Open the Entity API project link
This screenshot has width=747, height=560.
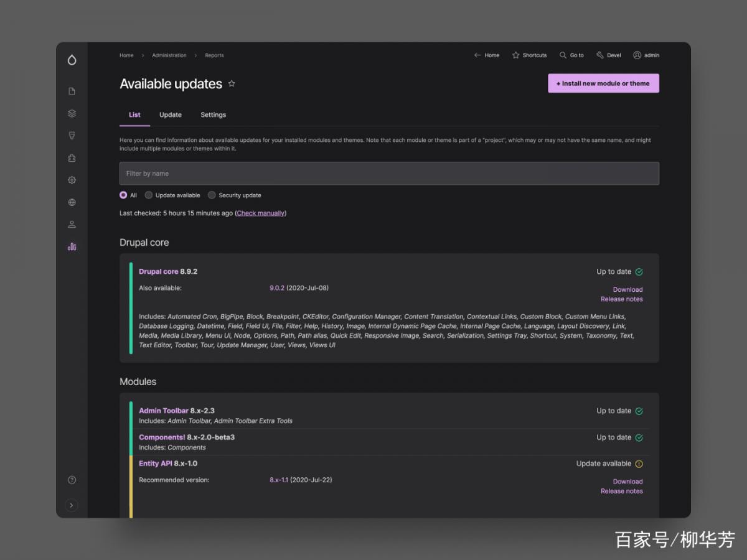pos(156,464)
